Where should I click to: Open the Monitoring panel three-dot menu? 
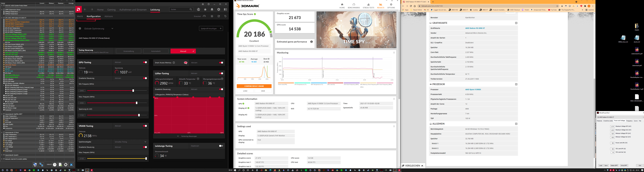394,53
